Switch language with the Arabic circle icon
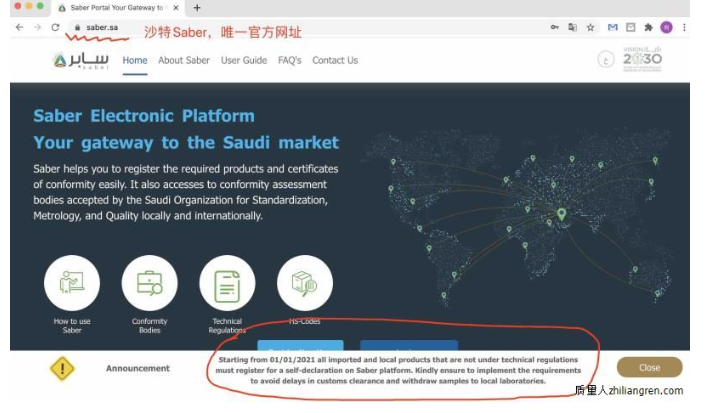 [606, 60]
